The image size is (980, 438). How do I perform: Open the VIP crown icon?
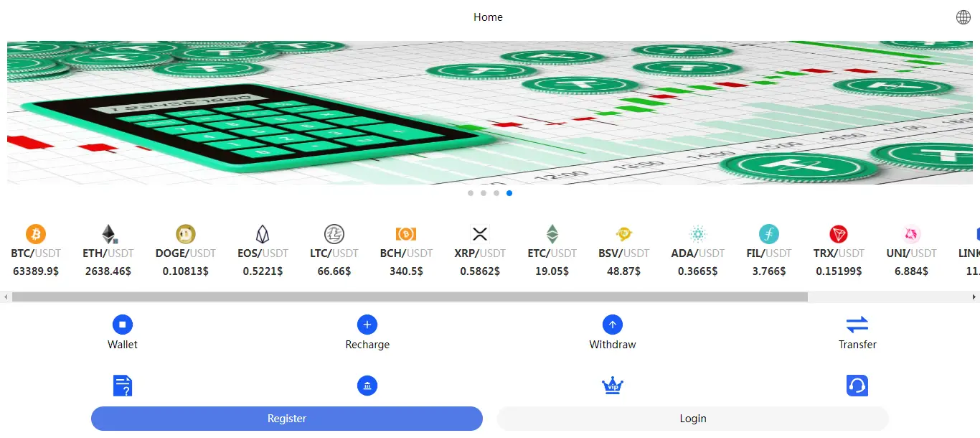pos(612,386)
